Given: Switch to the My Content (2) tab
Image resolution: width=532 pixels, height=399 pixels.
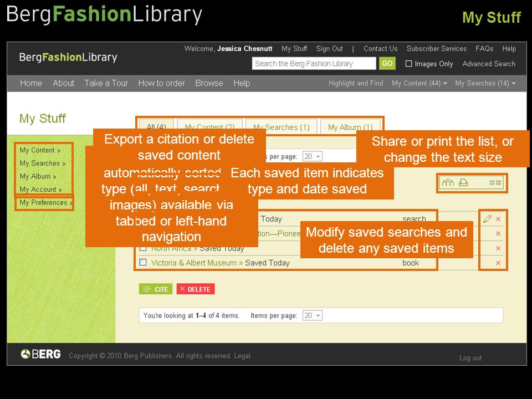Looking at the screenshot, I should pyautogui.click(x=209, y=126).
